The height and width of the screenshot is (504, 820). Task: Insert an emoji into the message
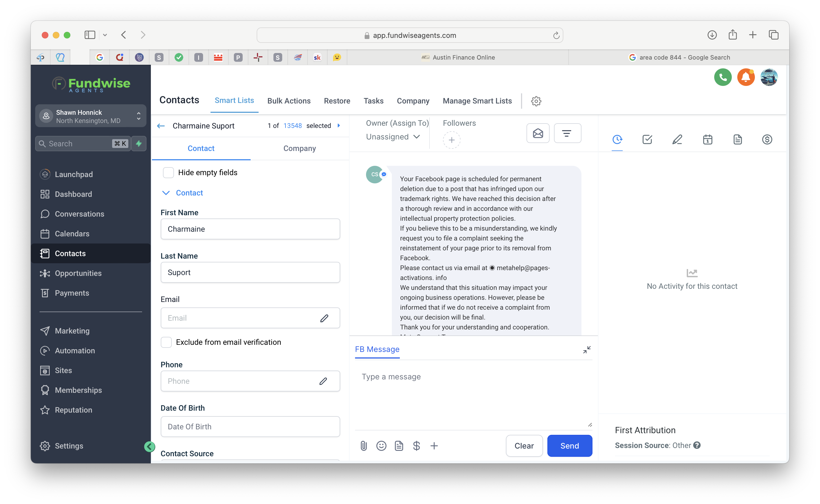pos(381,446)
